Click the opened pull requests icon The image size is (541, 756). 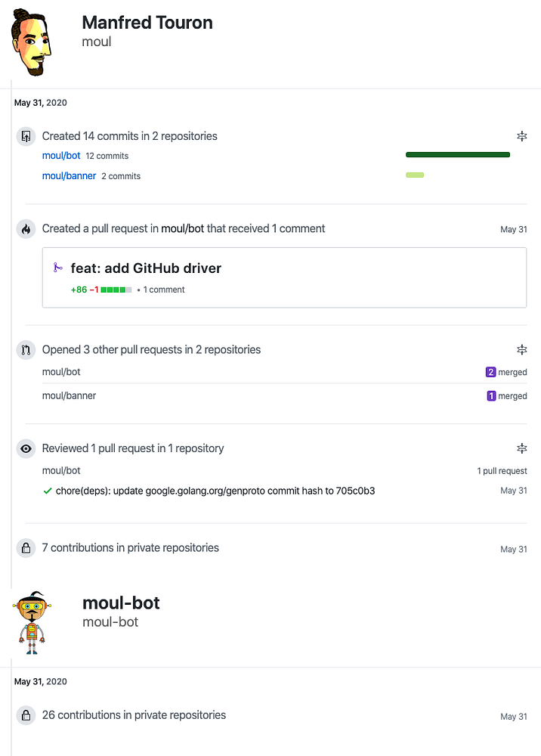pos(26,350)
